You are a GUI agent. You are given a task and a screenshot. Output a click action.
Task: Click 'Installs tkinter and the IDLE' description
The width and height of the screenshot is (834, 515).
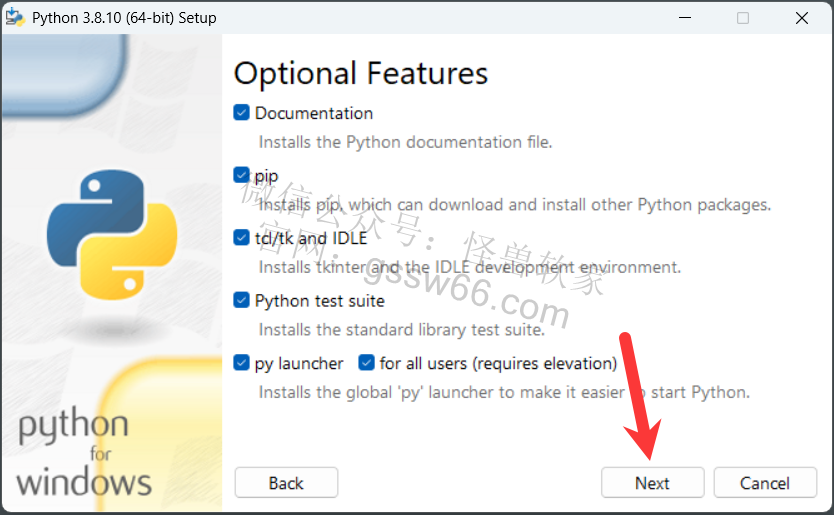click(470, 267)
